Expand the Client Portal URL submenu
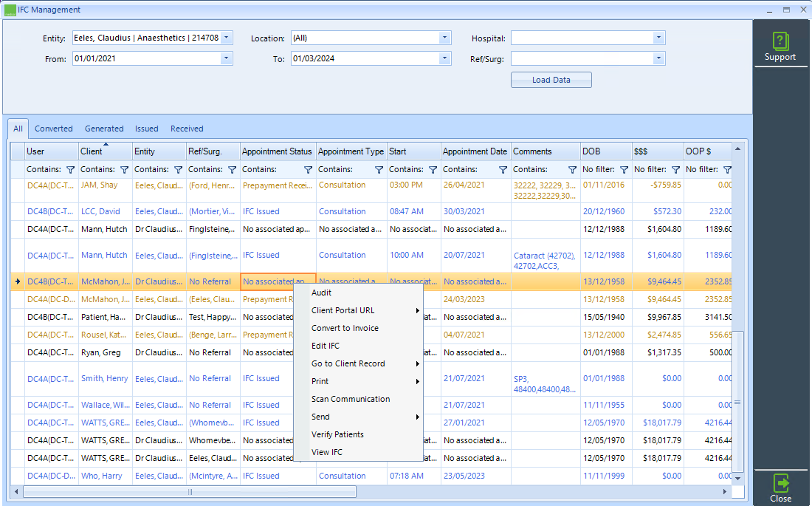Viewport: 812px width, 506px height. pyautogui.click(x=358, y=310)
